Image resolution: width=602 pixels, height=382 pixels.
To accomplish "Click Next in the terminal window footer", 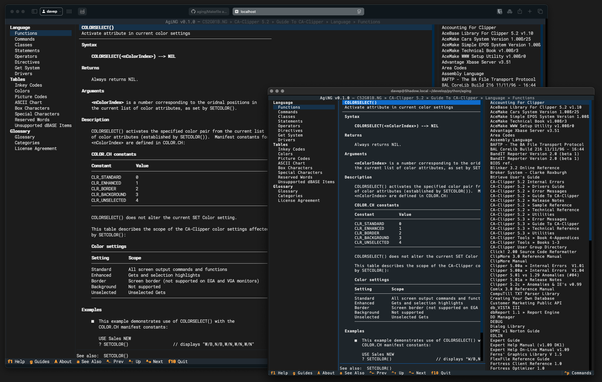I will 418,373.
